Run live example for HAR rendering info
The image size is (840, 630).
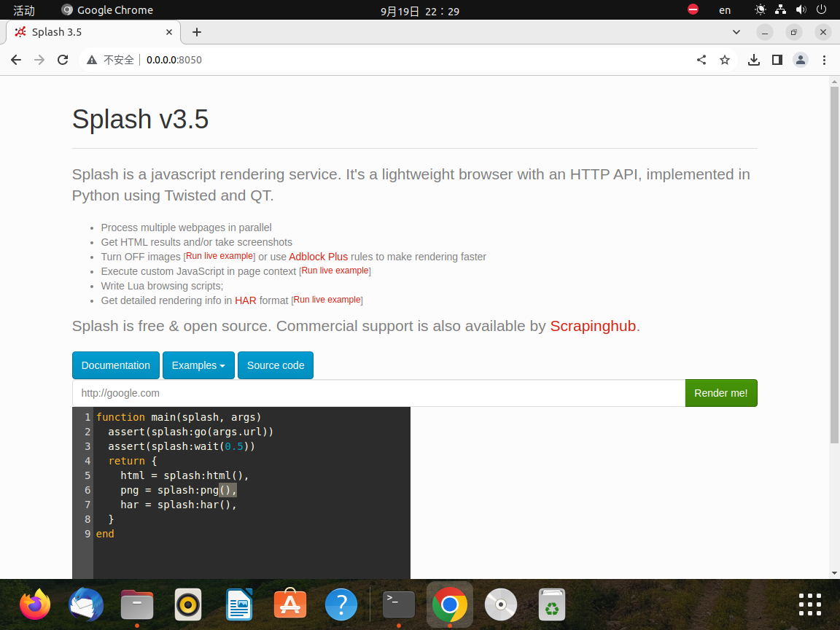point(327,300)
